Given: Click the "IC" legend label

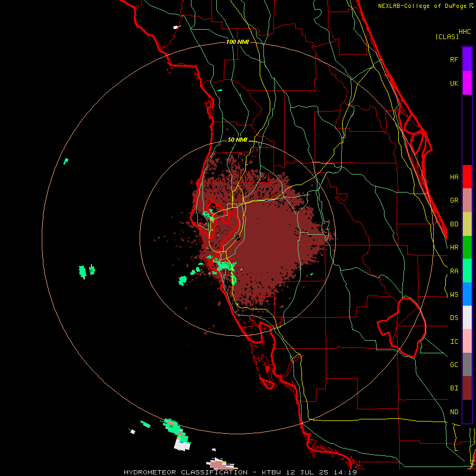Looking at the screenshot, I should [x=454, y=342].
